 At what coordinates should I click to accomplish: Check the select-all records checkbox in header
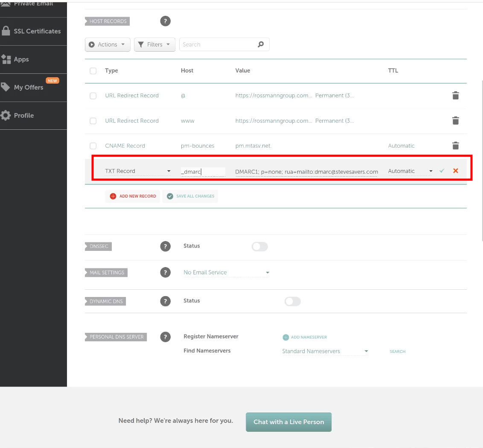(x=93, y=71)
